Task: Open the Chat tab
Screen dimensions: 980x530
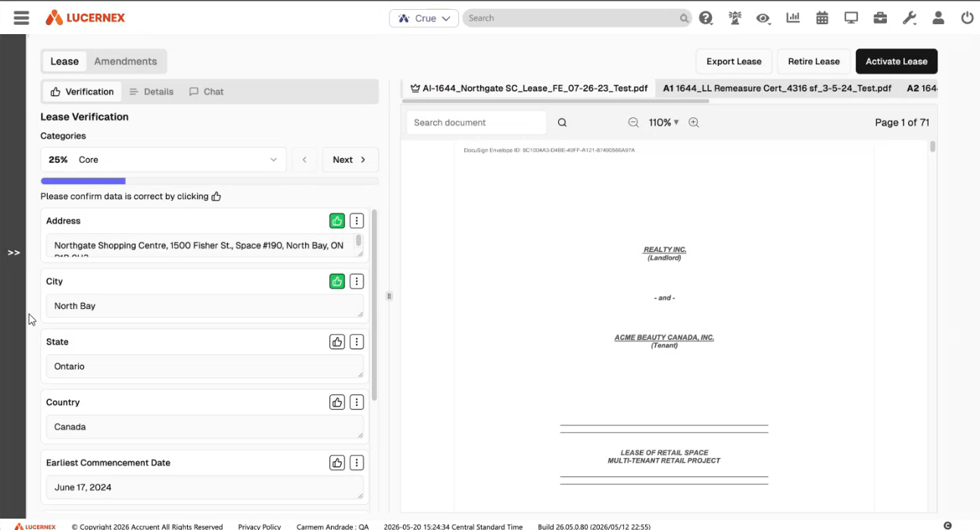Action: coord(206,92)
